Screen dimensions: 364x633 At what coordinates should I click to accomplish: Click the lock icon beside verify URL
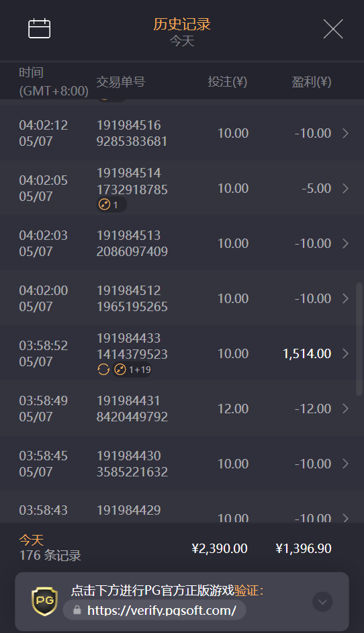[x=77, y=610]
